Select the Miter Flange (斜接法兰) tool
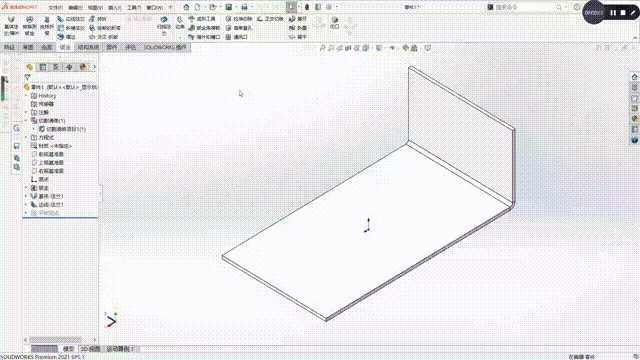Screen dimensions: 640x360 point(71,28)
